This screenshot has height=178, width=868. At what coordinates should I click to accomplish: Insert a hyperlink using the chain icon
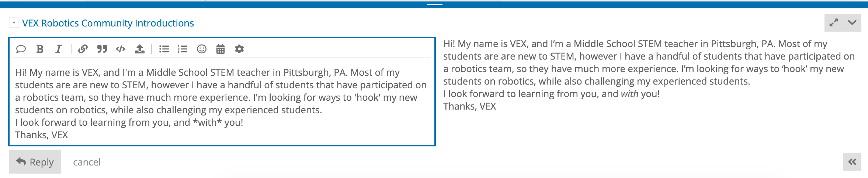(83, 49)
